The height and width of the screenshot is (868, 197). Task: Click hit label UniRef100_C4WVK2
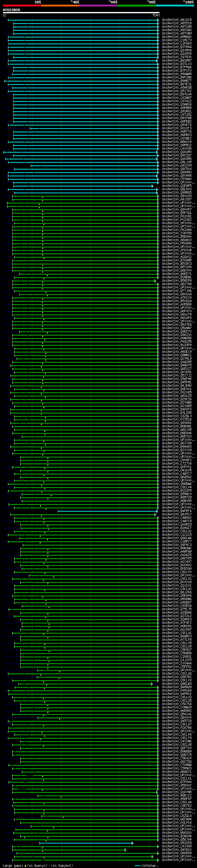[x=177, y=518]
